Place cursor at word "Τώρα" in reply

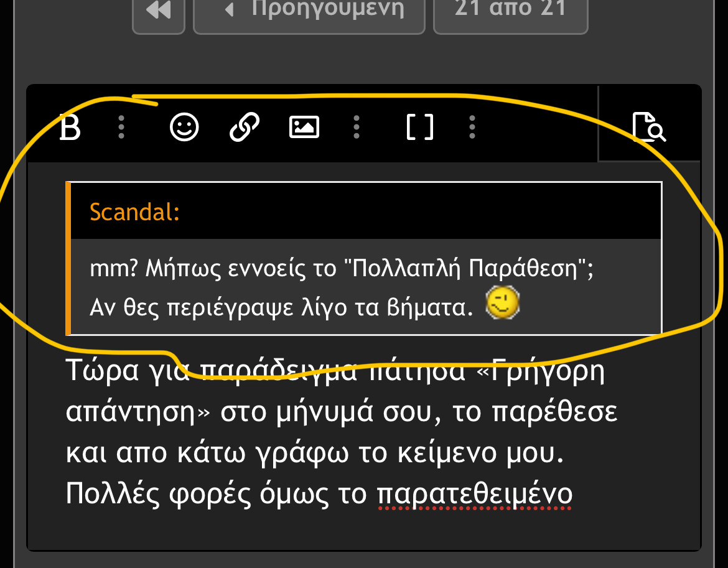(100, 372)
